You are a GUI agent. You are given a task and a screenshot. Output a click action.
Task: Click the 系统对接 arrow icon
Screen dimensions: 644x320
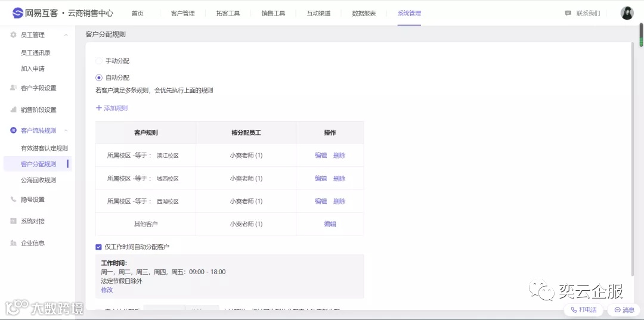coord(13,221)
